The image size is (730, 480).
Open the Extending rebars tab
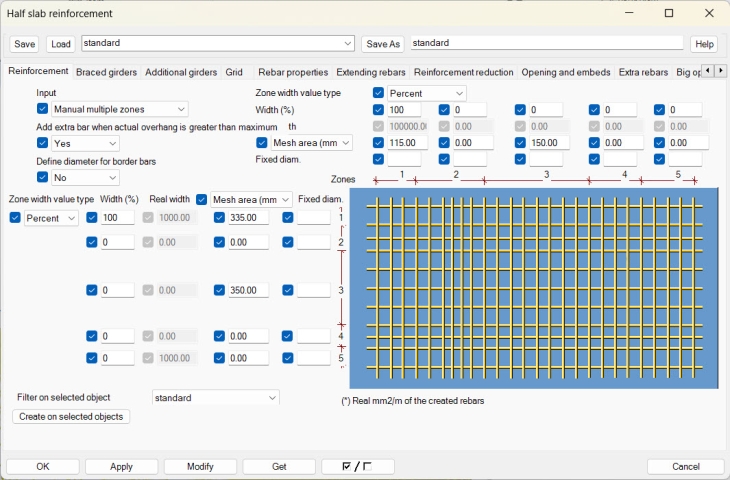pyautogui.click(x=371, y=73)
